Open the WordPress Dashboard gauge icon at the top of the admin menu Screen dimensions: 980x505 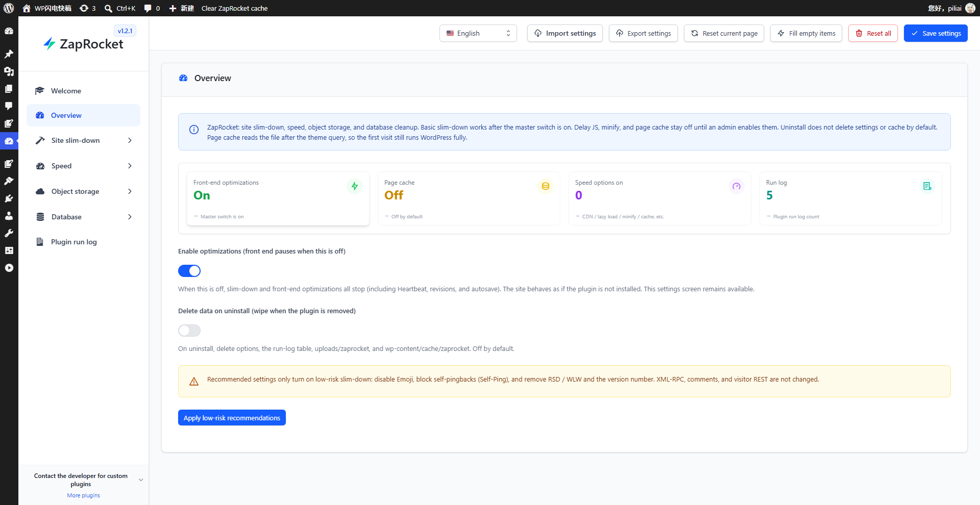9,31
